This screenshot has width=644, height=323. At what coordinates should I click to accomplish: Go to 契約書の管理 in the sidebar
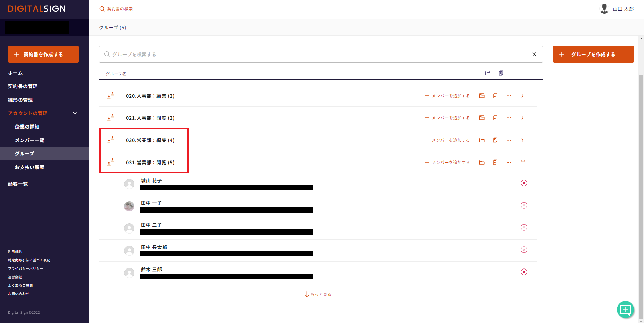(23, 86)
